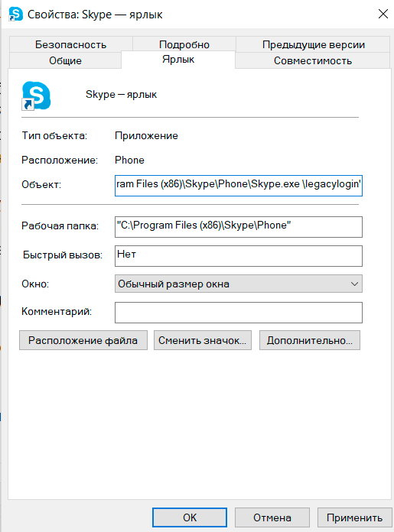Select the Ярлык tab
The image size is (394, 532).
tap(178, 60)
